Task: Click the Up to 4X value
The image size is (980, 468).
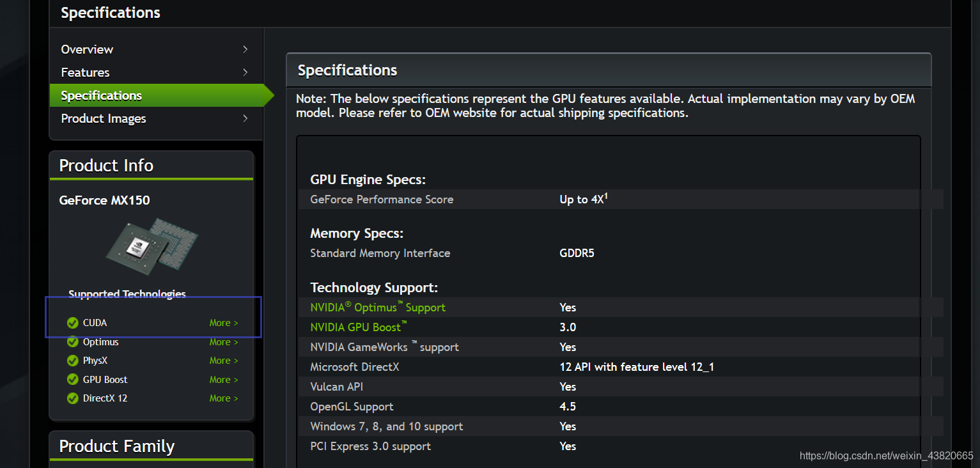Action: pyautogui.click(x=584, y=199)
